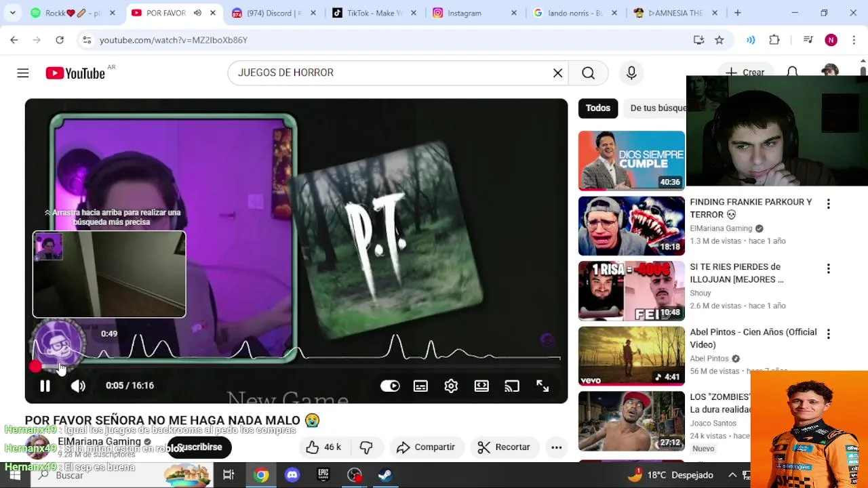Switch to the lando norris Google tab
This screenshot has width=868, height=488.
click(x=575, y=13)
